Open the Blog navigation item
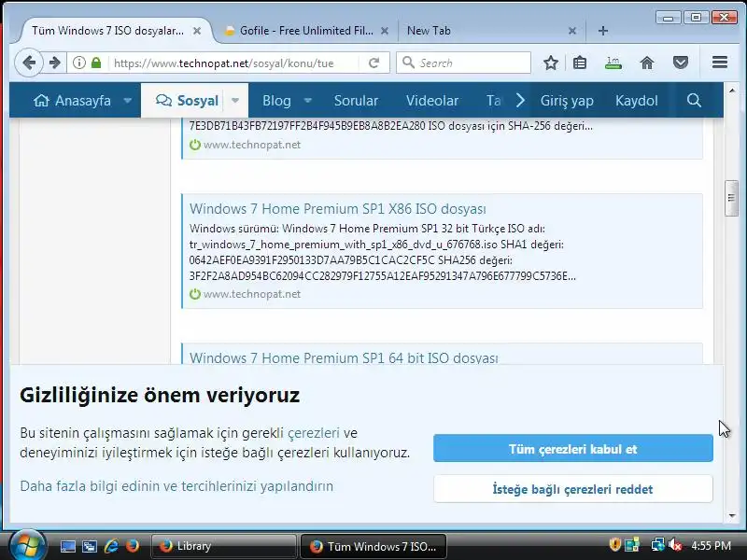 tap(276, 101)
